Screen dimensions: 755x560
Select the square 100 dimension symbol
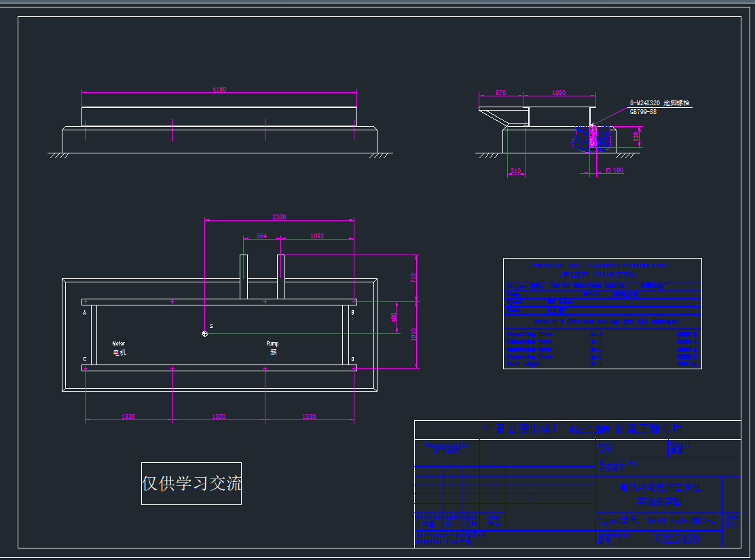click(614, 170)
